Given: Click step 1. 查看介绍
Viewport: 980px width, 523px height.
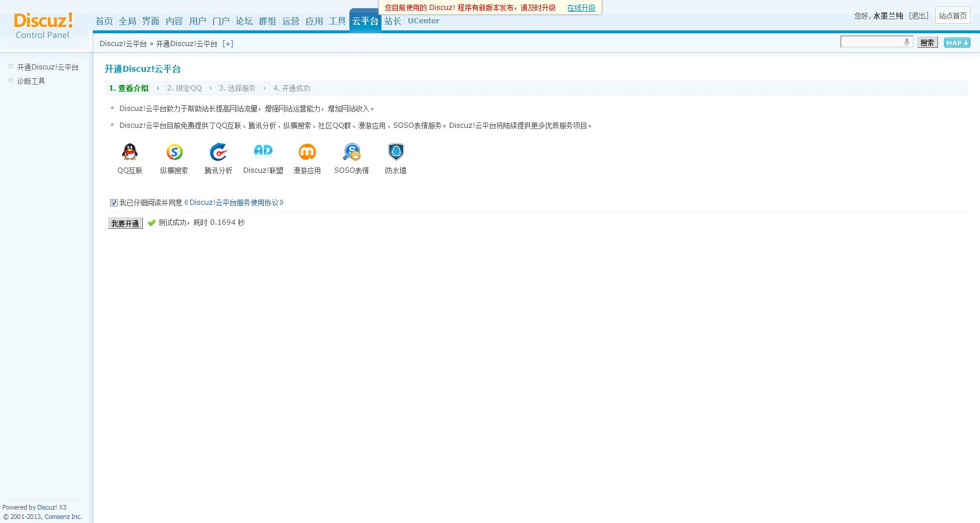Looking at the screenshot, I should point(129,88).
